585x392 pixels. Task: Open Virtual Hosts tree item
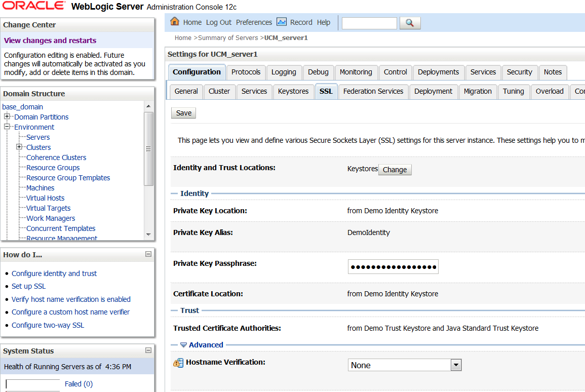coord(45,198)
